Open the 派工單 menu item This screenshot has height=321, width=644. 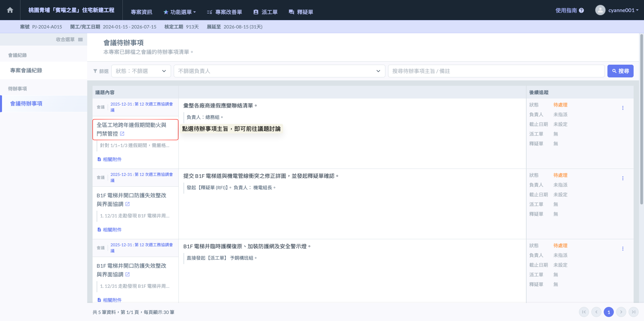click(x=265, y=12)
